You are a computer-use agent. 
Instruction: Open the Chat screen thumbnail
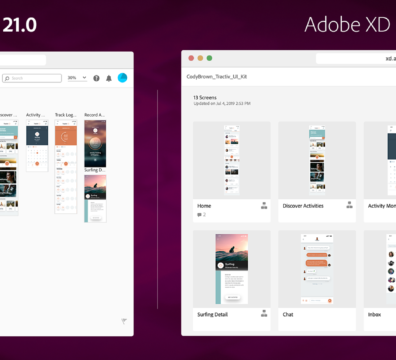317,269
